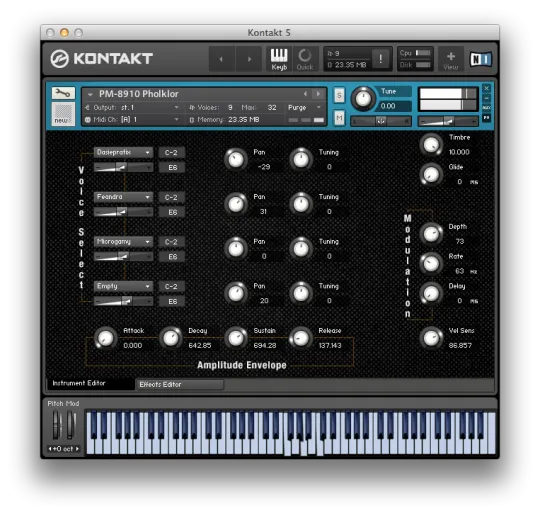The width and height of the screenshot is (540, 515).
Task: Open the Midi Ch dropdown
Action: click(133, 120)
